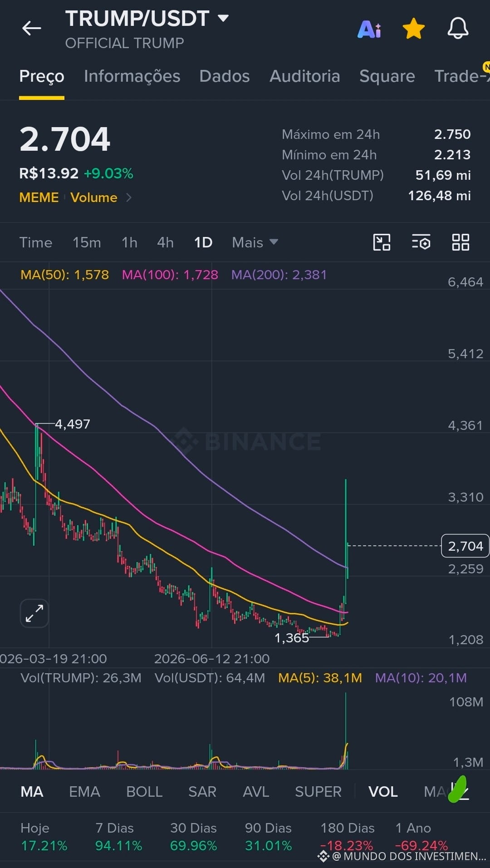
Task: Enable the SAR indicator
Action: 202,792
